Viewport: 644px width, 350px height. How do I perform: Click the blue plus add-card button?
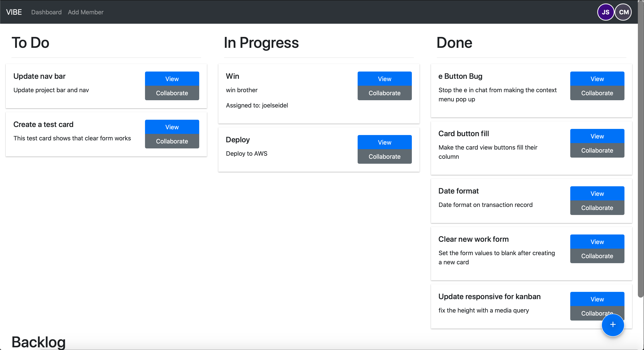pos(613,325)
